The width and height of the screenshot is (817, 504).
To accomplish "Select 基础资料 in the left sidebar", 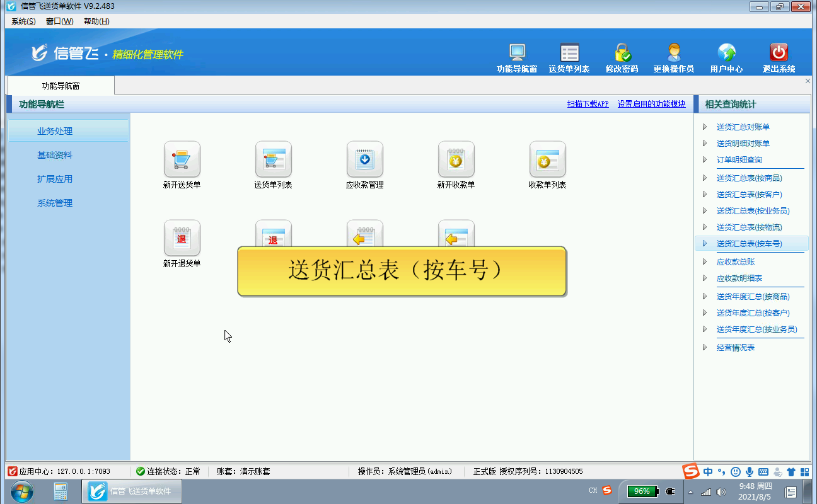I will 55,155.
